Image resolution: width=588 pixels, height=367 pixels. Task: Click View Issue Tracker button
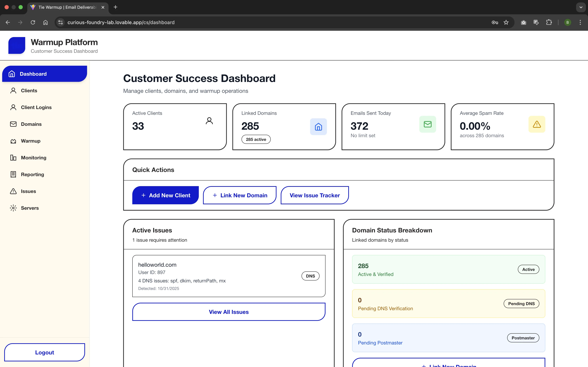click(x=315, y=195)
